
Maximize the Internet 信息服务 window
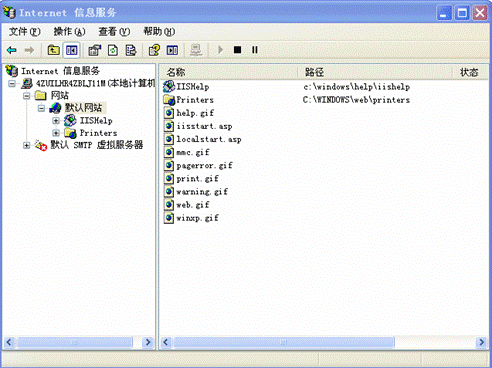click(x=462, y=13)
